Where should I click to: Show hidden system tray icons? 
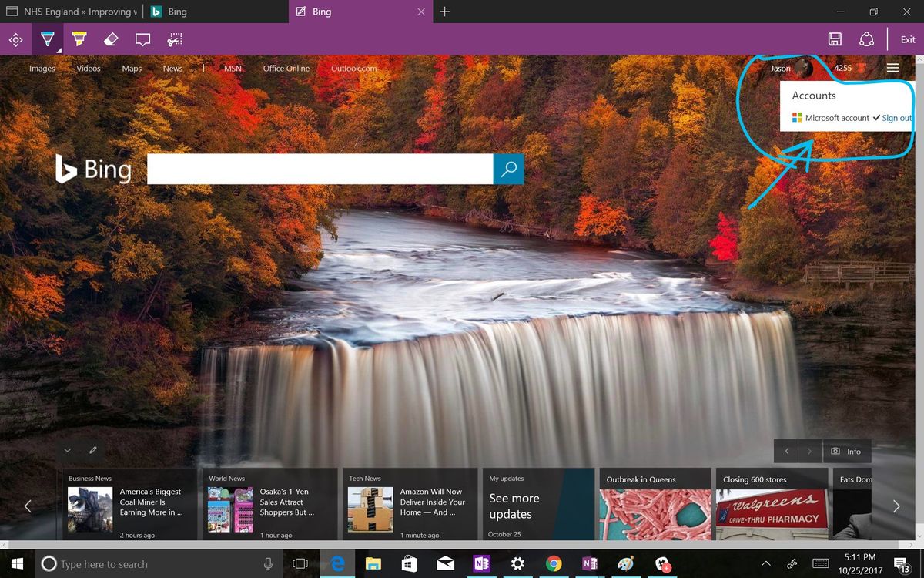pyautogui.click(x=766, y=564)
